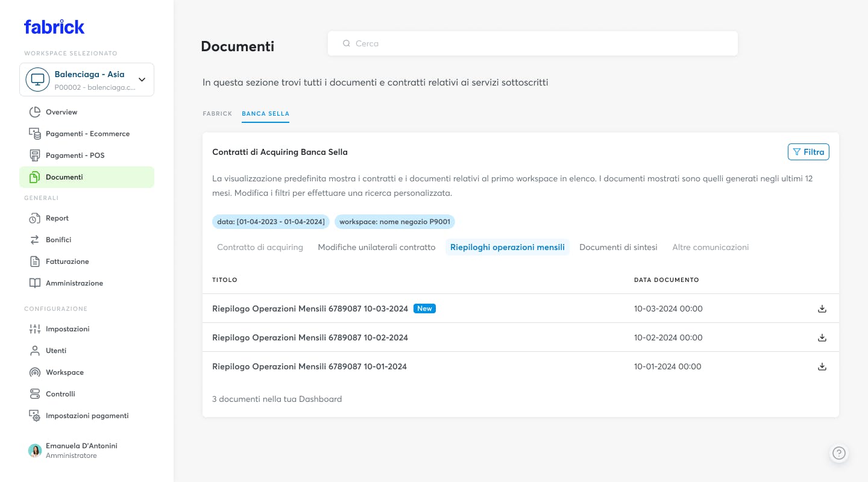This screenshot has width=868, height=482.
Task: Click the Bonifici arrows icon
Action: [x=35, y=240]
